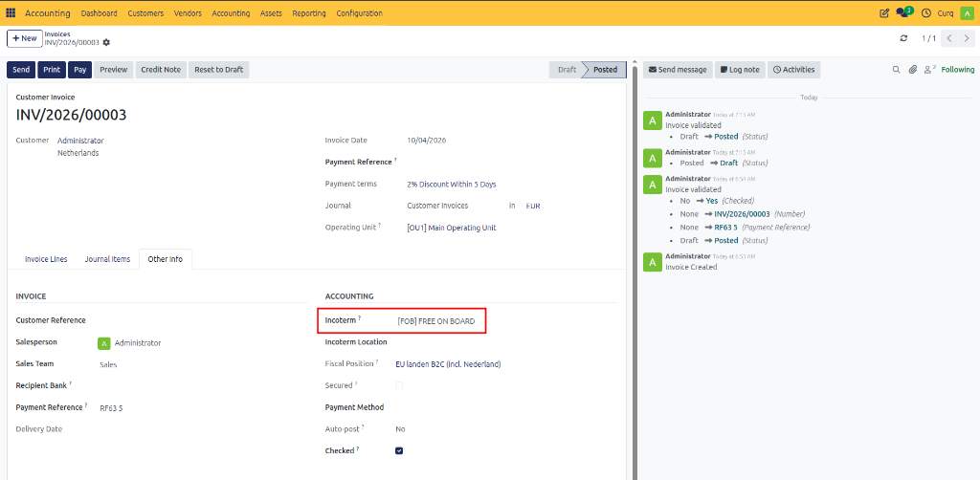Click the refresh icon near pager
Image resolution: width=980 pixels, height=480 pixels.
click(903, 38)
